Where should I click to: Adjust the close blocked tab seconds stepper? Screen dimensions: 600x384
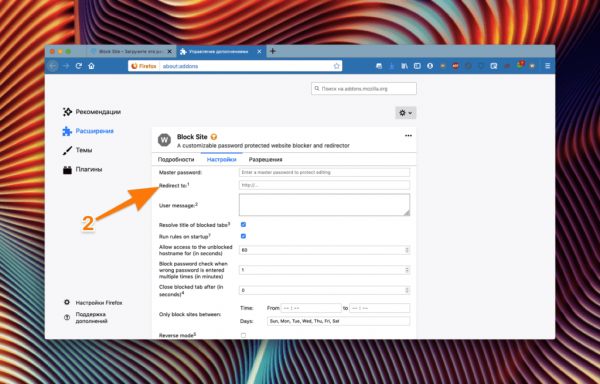point(407,290)
